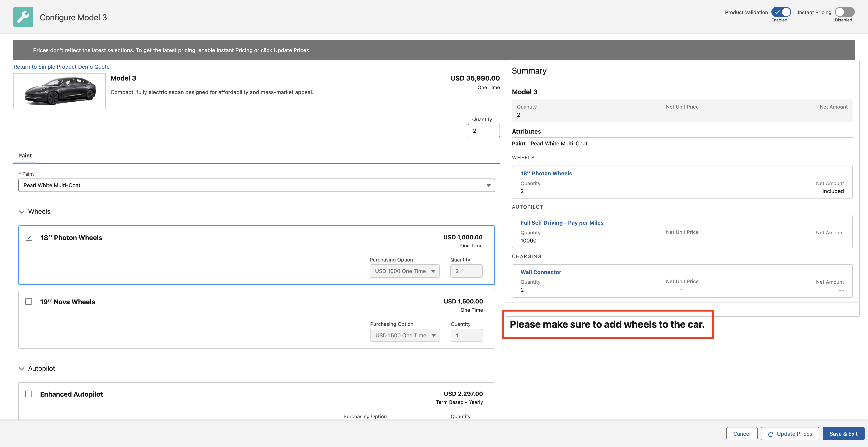Click Return to Simple Product Demo Quote

point(61,66)
